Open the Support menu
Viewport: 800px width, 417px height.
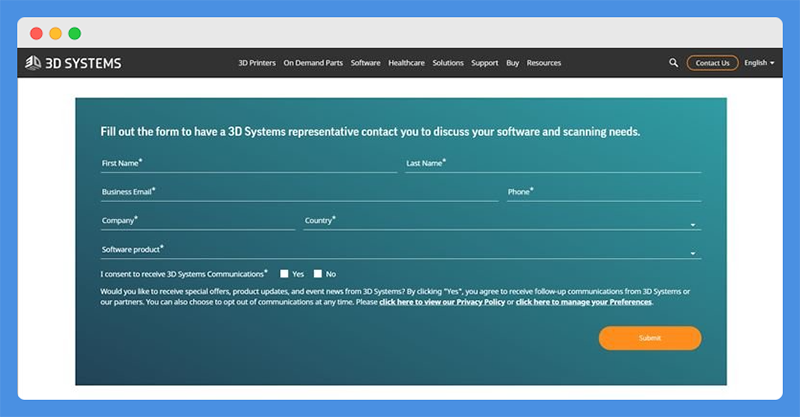pyautogui.click(x=484, y=63)
